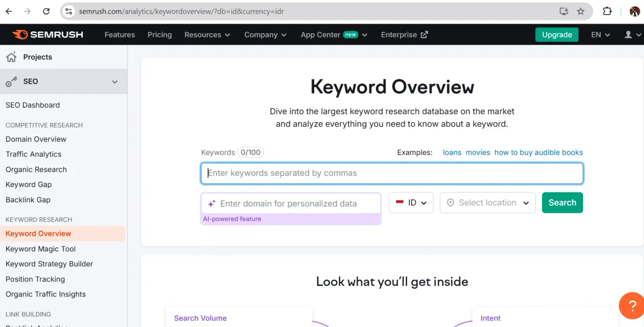644x327 pixels.
Task: Open Keyword Magic Tool in sidebar
Action: pyautogui.click(x=40, y=249)
